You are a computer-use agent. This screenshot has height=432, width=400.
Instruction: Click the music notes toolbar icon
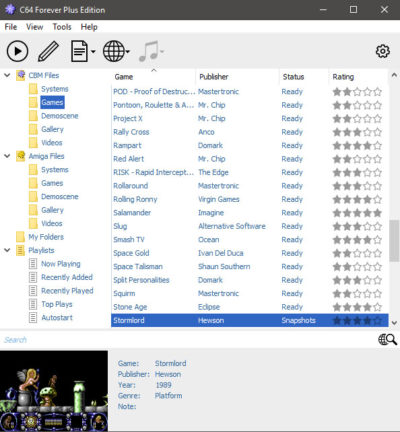(x=149, y=51)
